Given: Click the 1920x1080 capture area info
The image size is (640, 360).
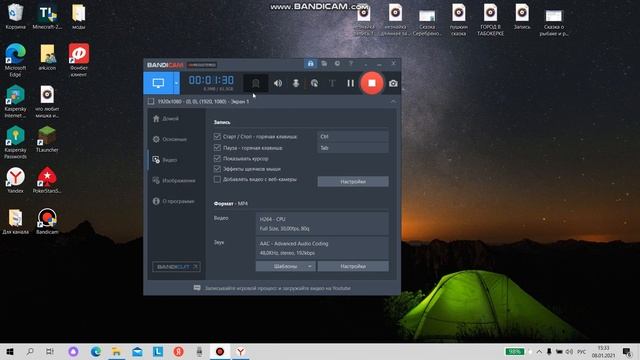Looking at the screenshot, I should click(203, 101).
